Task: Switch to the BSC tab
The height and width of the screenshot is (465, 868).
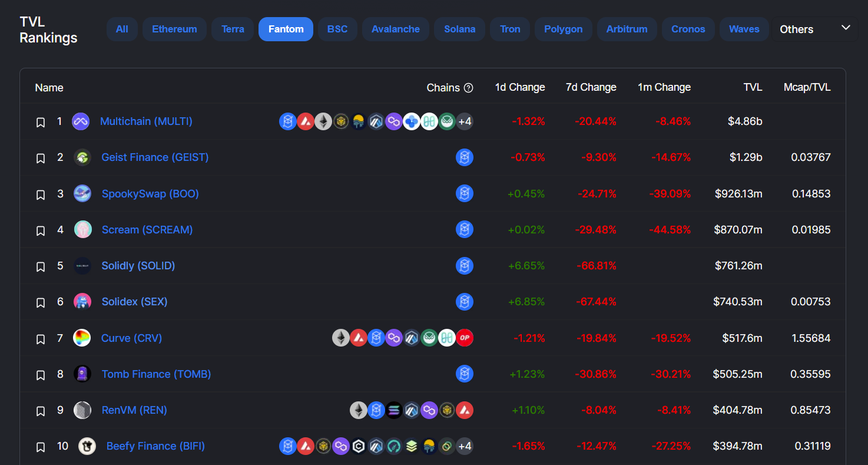Action: click(337, 29)
